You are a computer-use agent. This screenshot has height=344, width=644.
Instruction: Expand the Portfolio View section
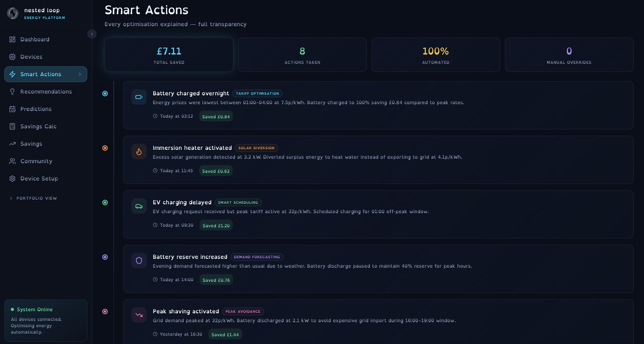click(33, 198)
